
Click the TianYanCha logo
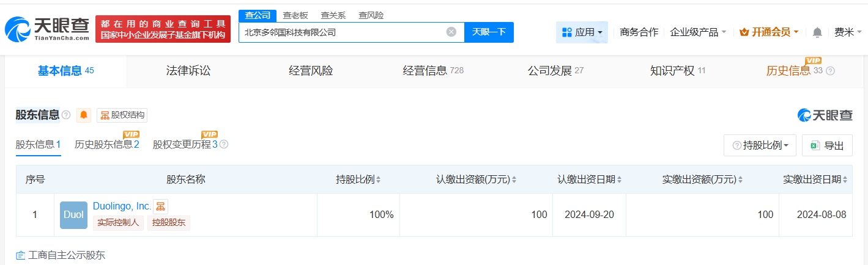46,29
